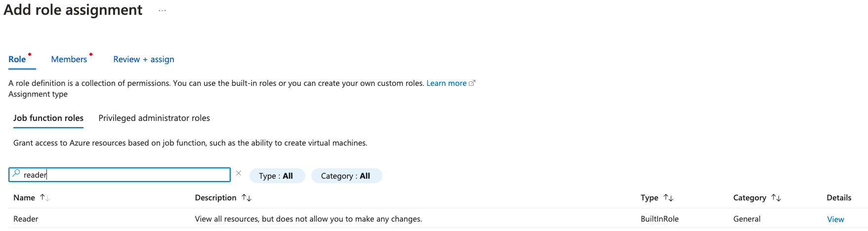Click the Name column header
Viewport: 868px width, 231px height.
click(24, 197)
